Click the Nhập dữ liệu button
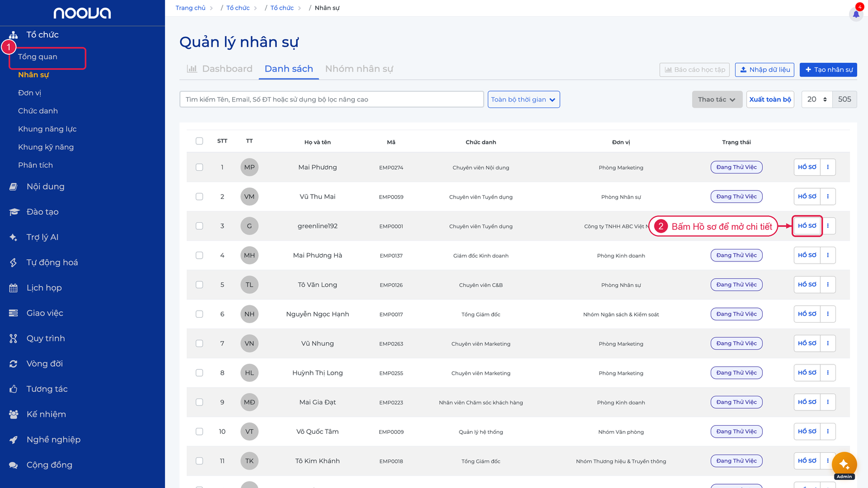The height and width of the screenshot is (488, 868). [x=765, y=69]
